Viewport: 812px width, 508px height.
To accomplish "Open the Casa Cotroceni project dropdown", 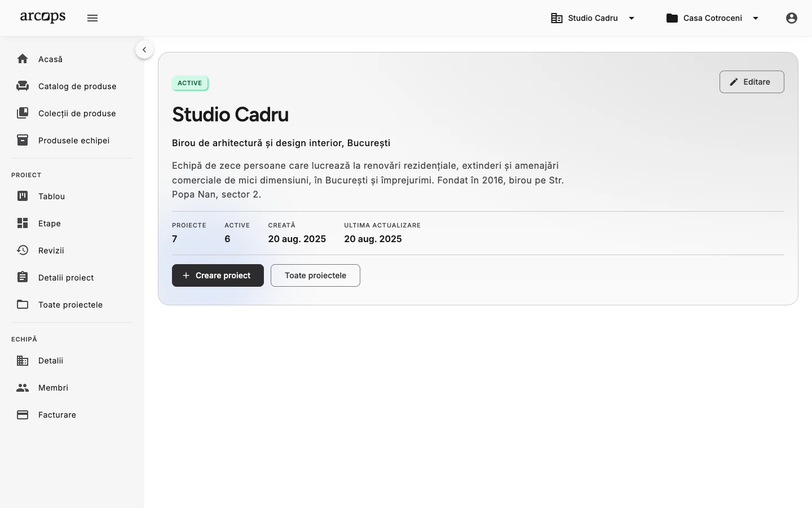I will 713,18.
